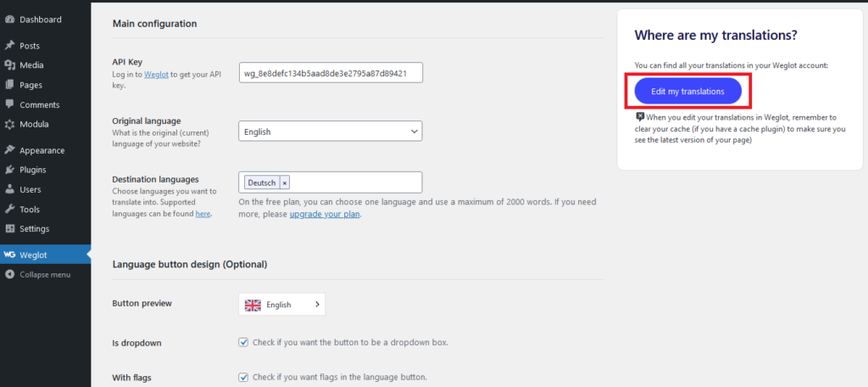
Task: Remove Deutsch from destination languages
Action: coord(284,182)
